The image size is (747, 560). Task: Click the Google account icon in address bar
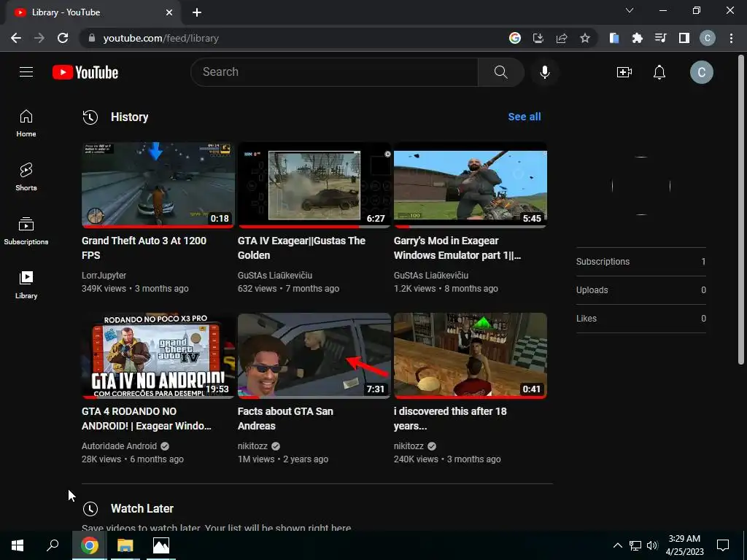514,38
